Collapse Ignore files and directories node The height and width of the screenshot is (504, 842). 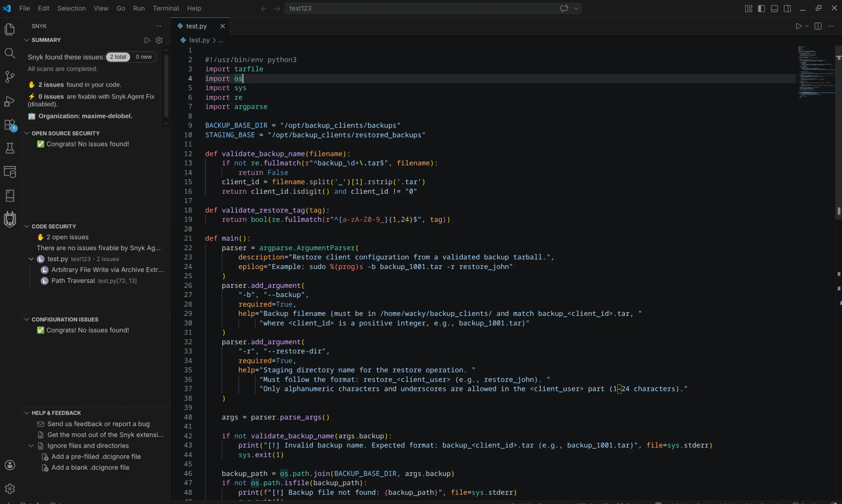(31, 446)
